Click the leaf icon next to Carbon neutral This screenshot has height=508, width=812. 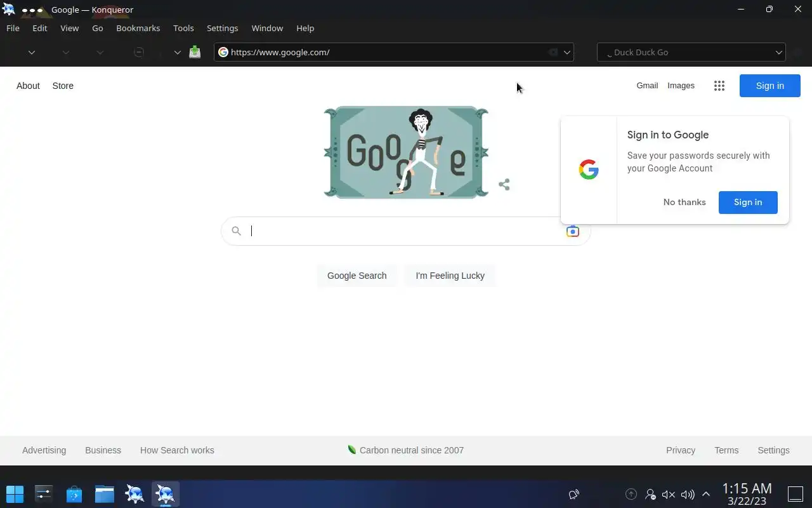[x=352, y=450]
